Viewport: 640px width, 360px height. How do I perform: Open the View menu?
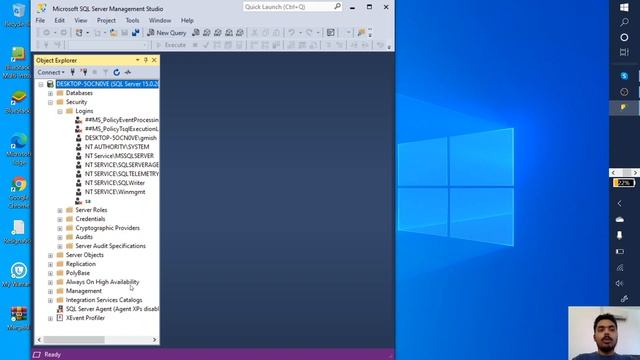(81, 20)
